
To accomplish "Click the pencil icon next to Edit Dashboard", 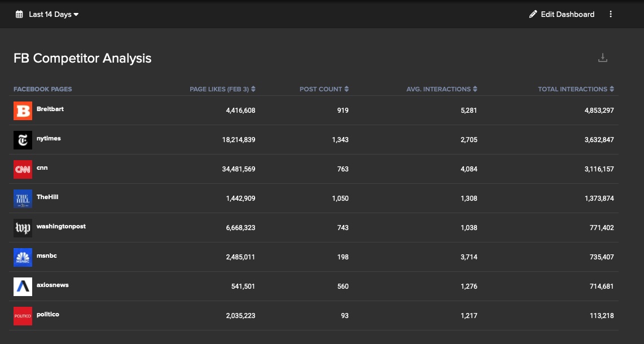I will pos(533,14).
